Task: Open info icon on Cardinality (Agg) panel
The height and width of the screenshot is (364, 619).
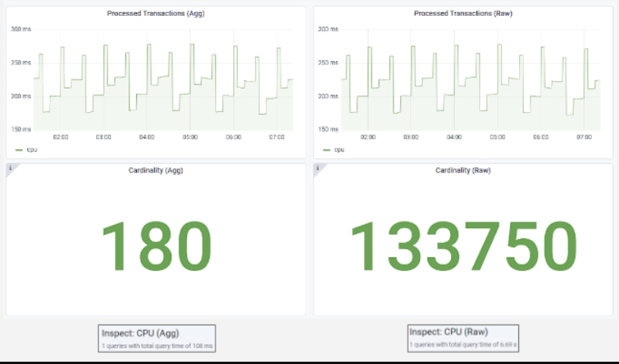Action: [x=11, y=168]
